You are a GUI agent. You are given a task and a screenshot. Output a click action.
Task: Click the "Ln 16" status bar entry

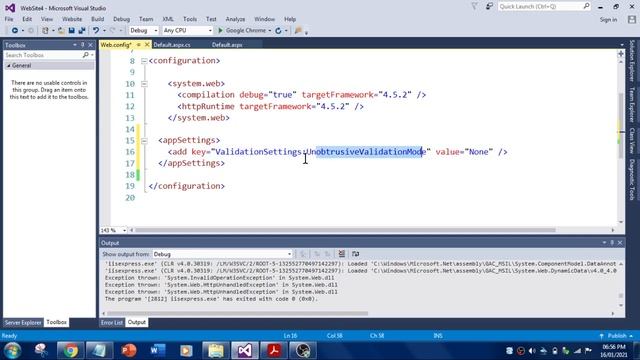pyautogui.click(x=290, y=336)
